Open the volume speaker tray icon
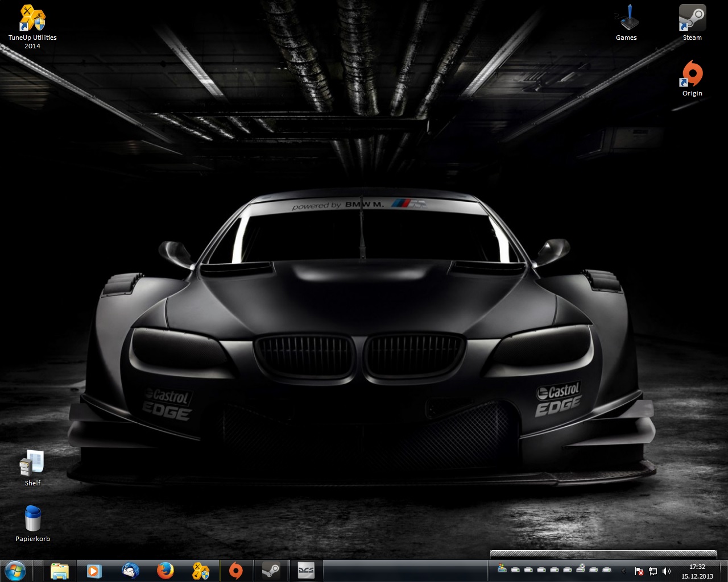 (667, 571)
